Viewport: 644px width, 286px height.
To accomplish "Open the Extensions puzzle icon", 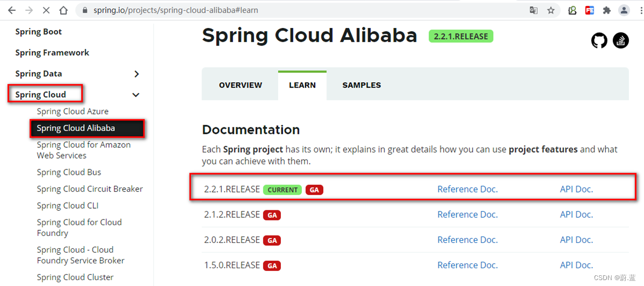I will pyautogui.click(x=607, y=10).
